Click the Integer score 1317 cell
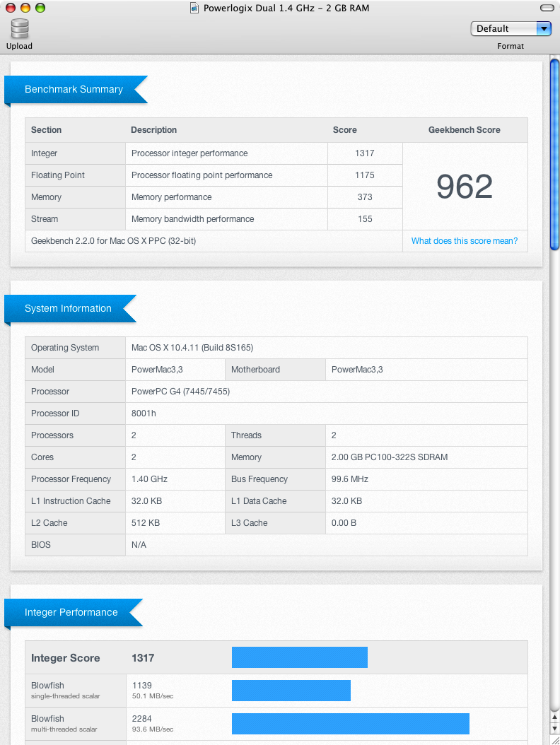 point(365,153)
